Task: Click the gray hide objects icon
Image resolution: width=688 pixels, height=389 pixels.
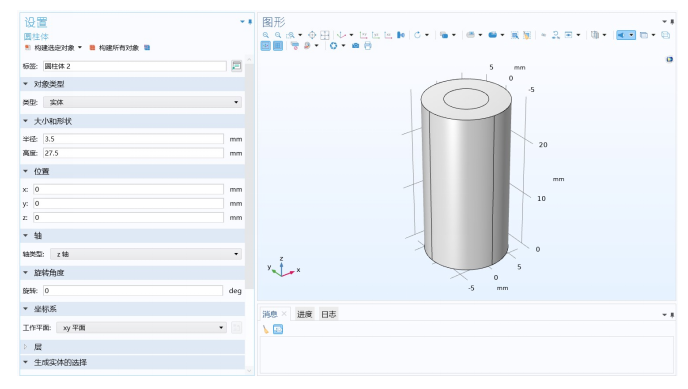Action: click(x=470, y=35)
